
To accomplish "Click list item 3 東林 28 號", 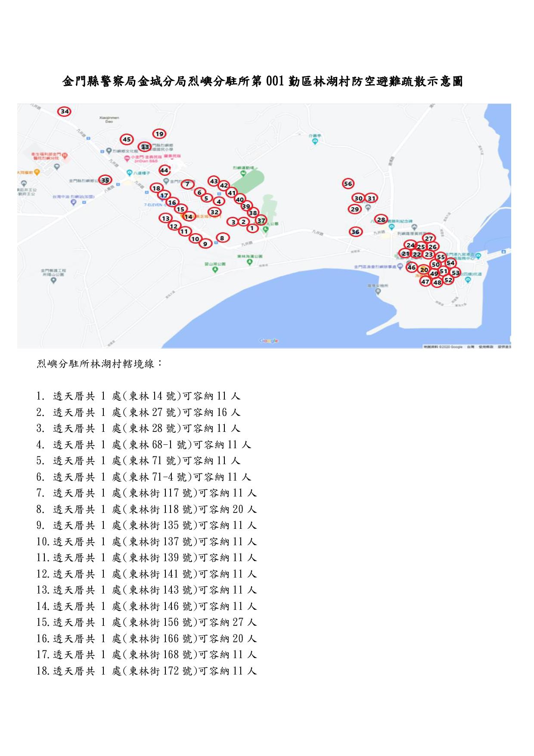I will click(x=138, y=428).
